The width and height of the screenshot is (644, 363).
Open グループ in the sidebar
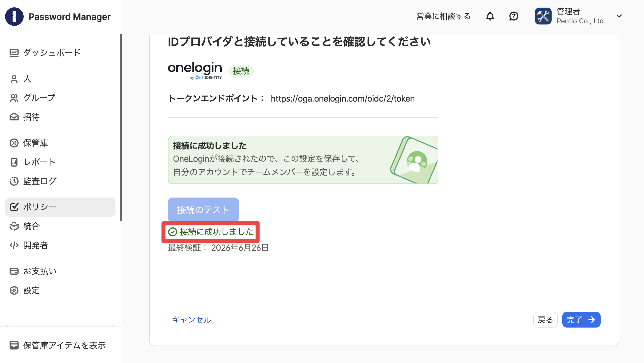(60, 98)
